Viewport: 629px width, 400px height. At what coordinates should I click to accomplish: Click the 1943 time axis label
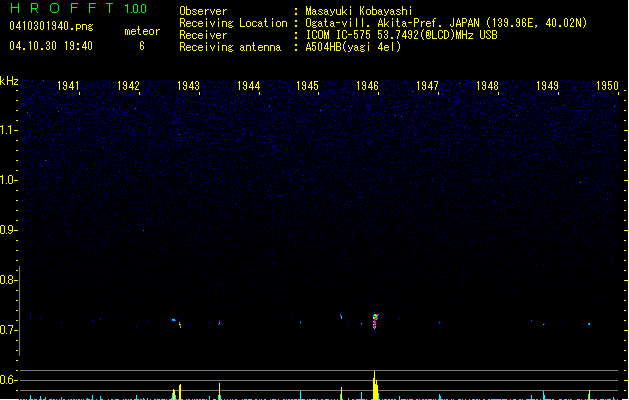(188, 86)
